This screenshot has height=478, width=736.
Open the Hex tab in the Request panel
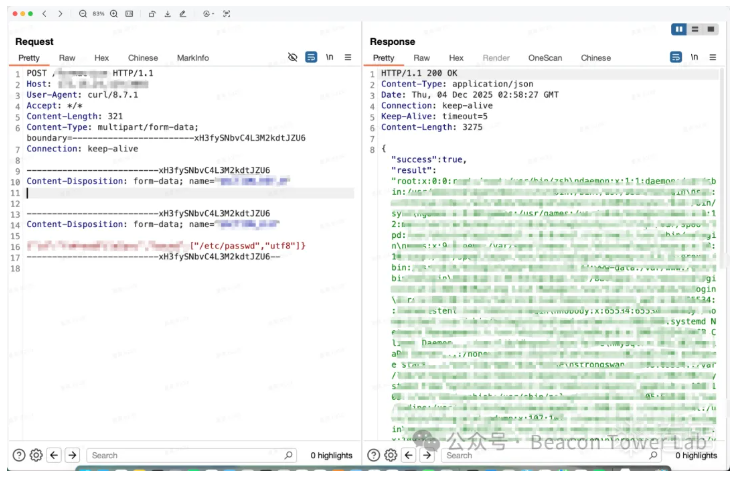tap(101, 58)
